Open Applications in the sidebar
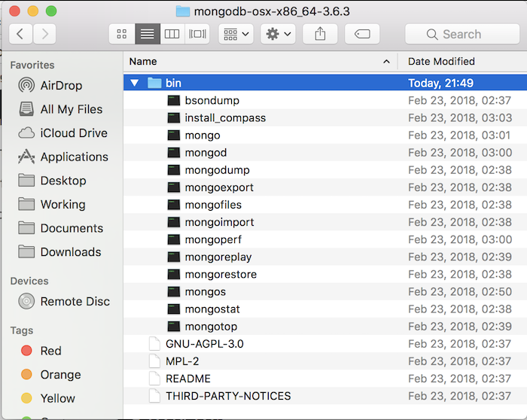The height and width of the screenshot is (420, 527). tap(63, 157)
